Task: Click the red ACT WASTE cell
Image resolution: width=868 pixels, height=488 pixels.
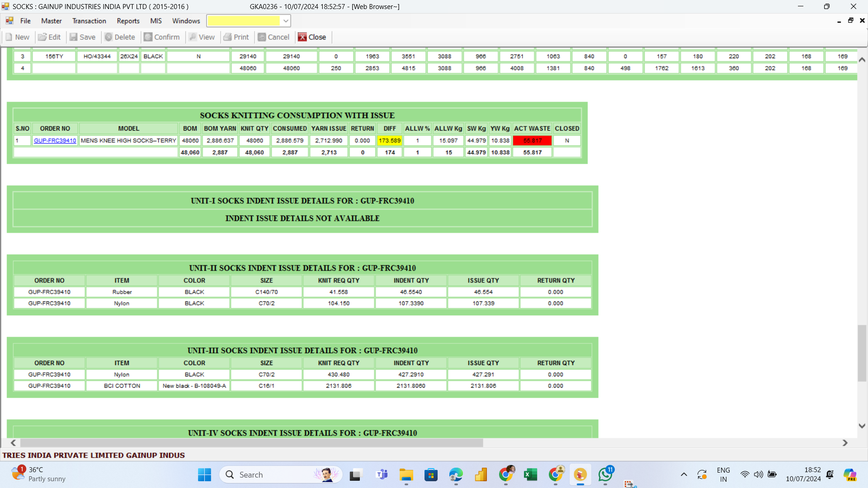Action: [532, 141]
